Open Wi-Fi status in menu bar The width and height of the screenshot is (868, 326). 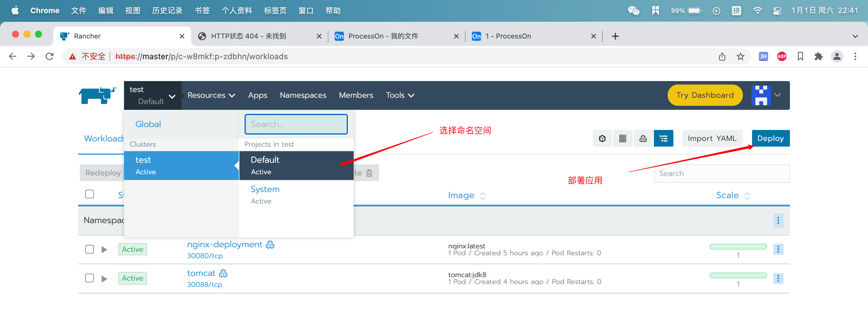click(757, 10)
